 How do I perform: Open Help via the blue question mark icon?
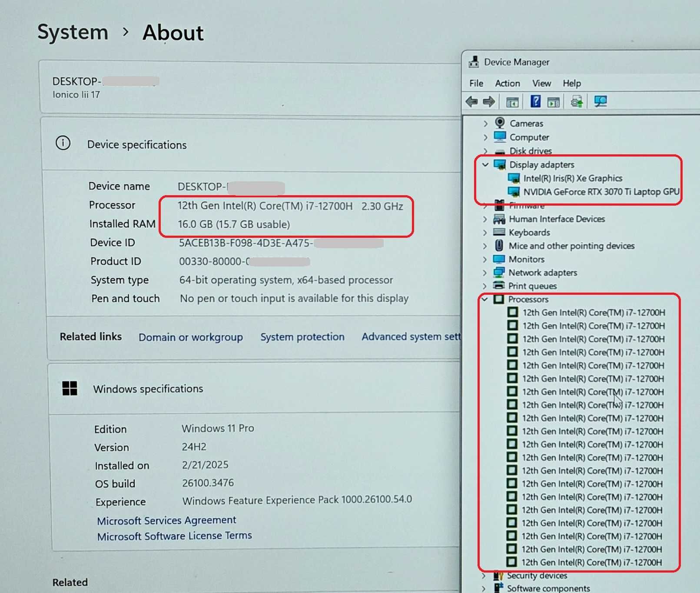pos(535,102)
